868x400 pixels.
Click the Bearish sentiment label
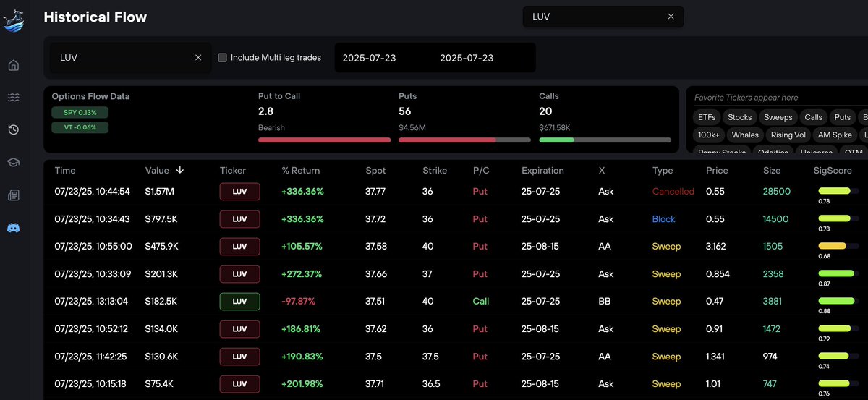[271, 127]
